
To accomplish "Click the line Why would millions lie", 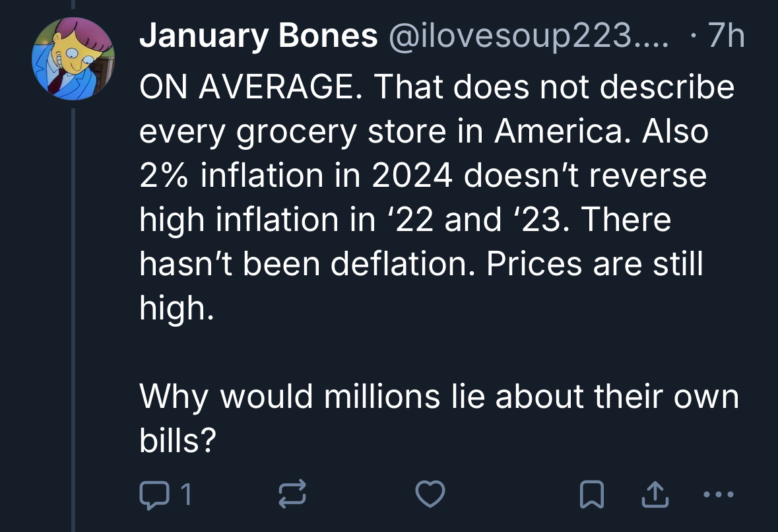I will 439,397.
